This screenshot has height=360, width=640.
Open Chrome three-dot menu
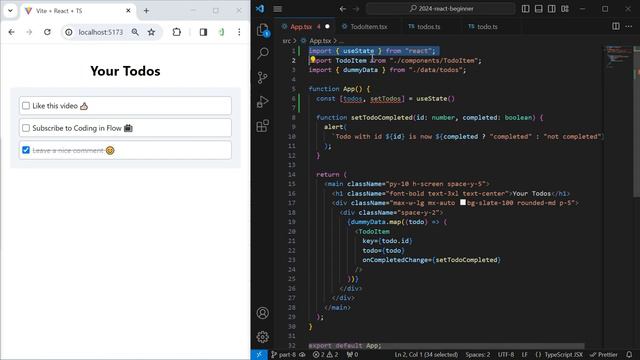[239, 32]
